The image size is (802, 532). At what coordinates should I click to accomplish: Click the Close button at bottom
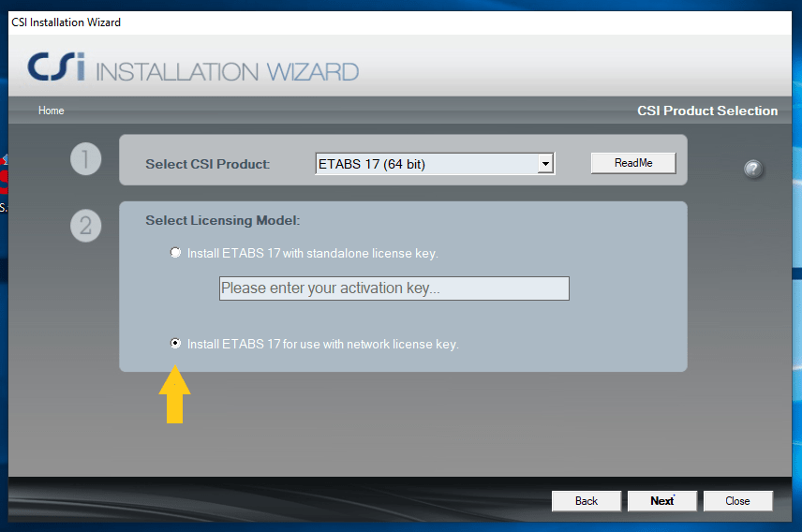[737, 501]
